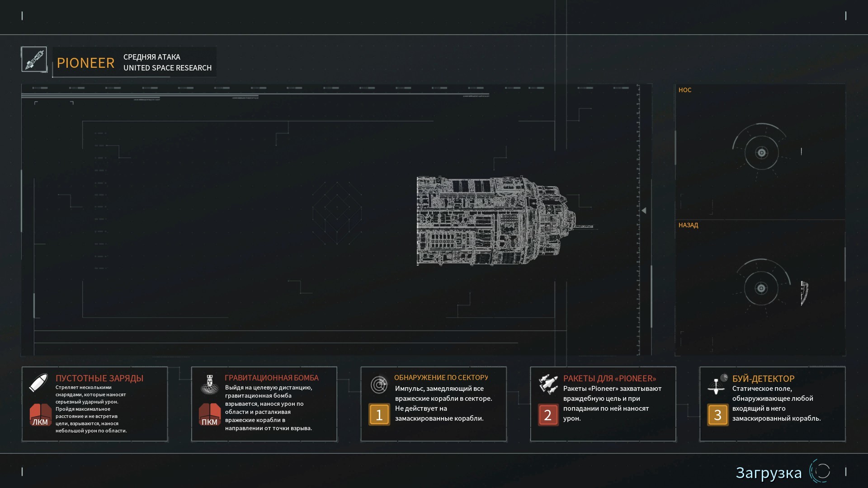868x488 pixels.
Task: Select the void charges bullet icon
Action: 38,382
